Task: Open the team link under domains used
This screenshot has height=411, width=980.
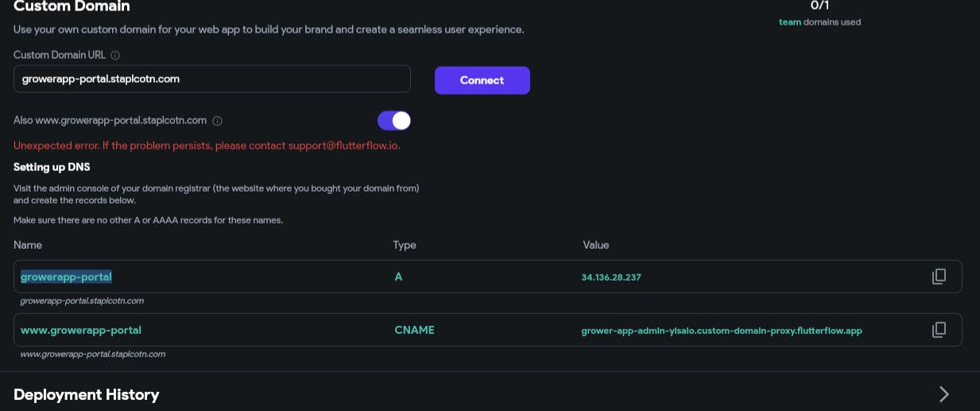Action: point(789,22)
